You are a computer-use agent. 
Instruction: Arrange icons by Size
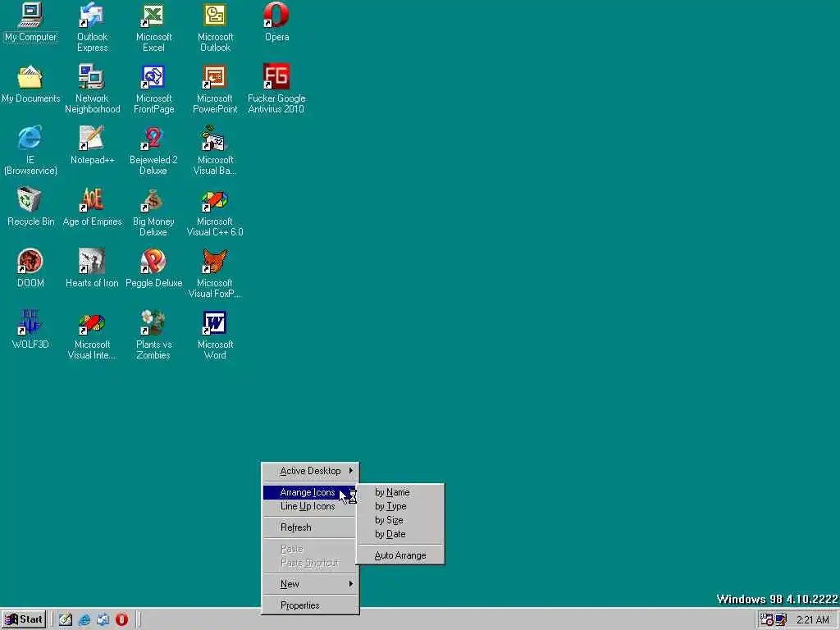(x=400, y=520)
